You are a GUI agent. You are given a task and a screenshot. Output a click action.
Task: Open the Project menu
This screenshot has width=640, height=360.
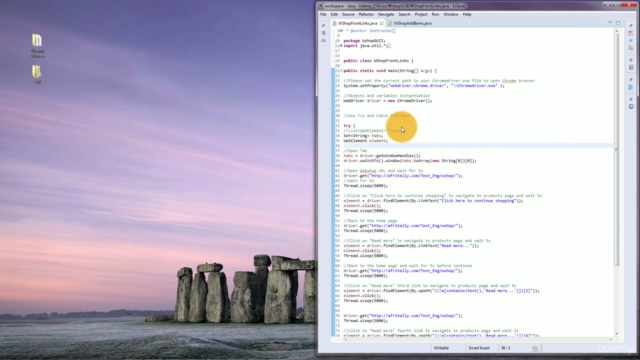[421, 14]
